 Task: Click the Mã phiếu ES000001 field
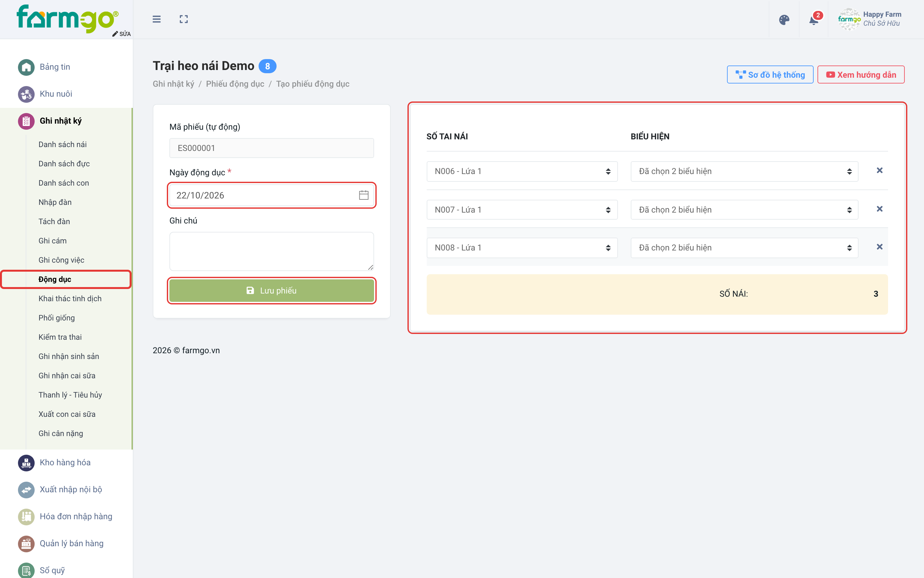pos(271,148)
